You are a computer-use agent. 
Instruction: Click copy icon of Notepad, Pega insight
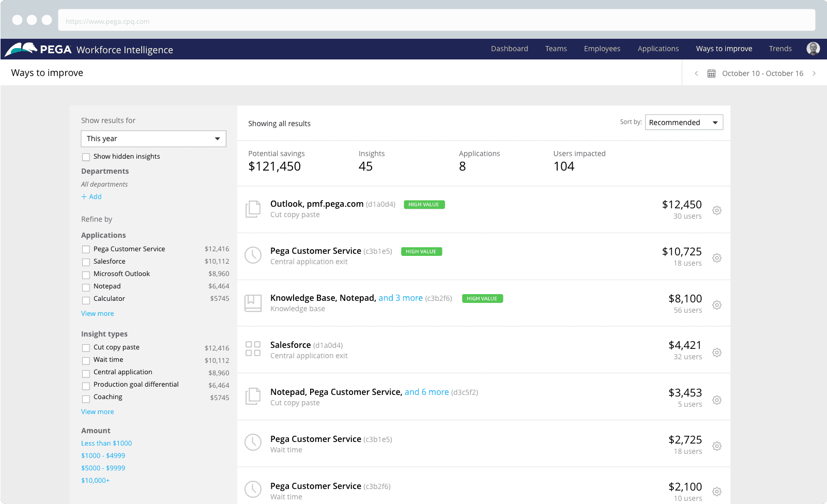[253, 396]
